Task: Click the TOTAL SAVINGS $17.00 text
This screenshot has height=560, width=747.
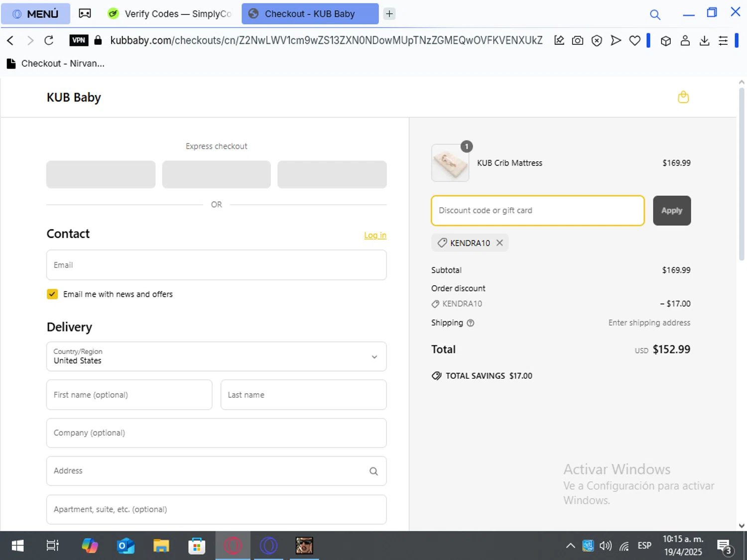Action: tap(489, 376)
